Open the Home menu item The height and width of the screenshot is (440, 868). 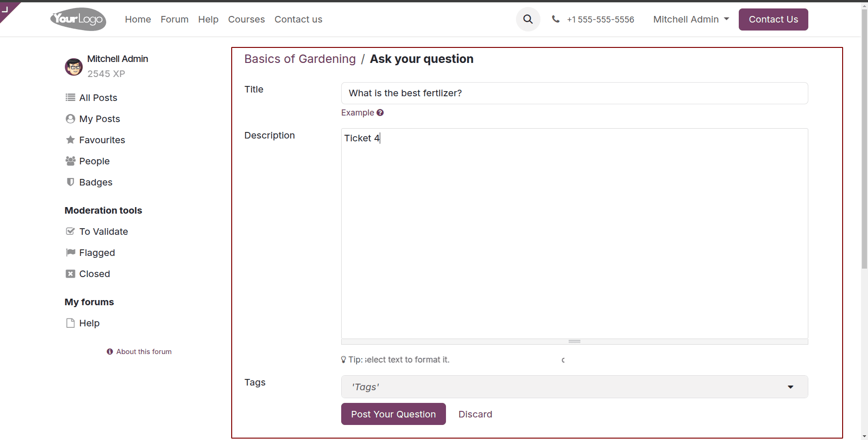pos(138,19)
